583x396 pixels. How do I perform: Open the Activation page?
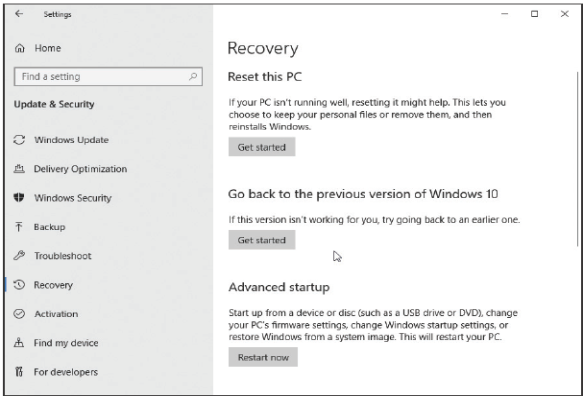pos(56,314)
